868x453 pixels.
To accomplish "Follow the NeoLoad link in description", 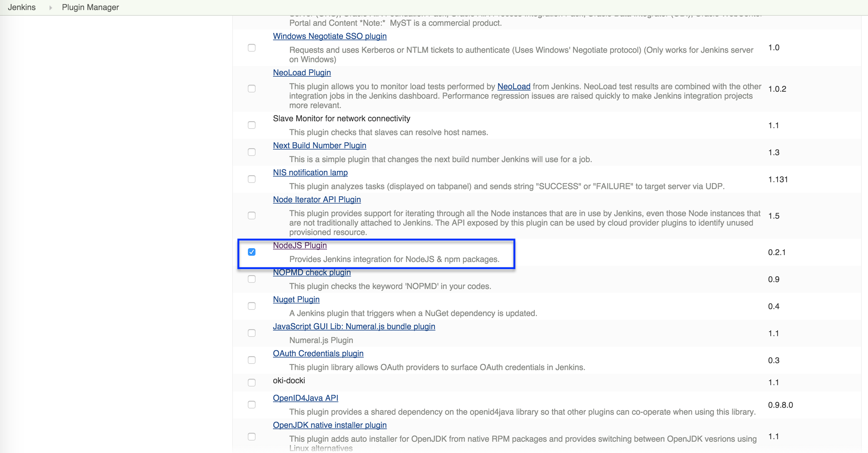I will (x=513, y=86).
